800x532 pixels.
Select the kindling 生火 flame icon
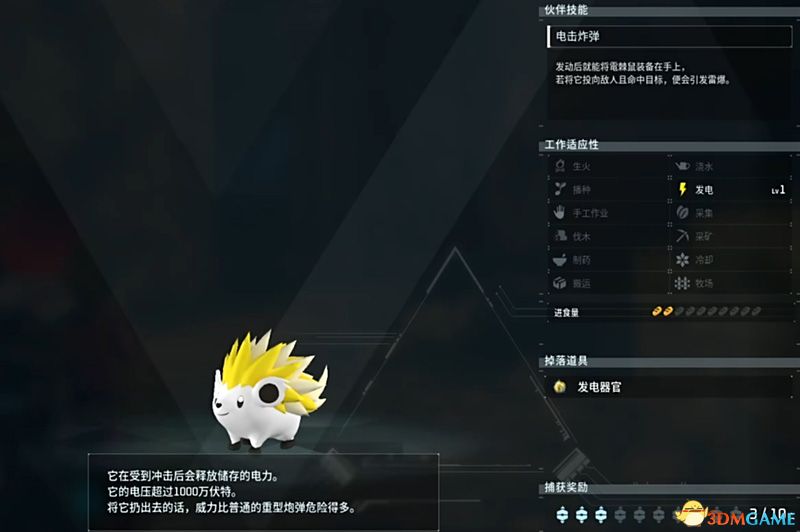560,166
